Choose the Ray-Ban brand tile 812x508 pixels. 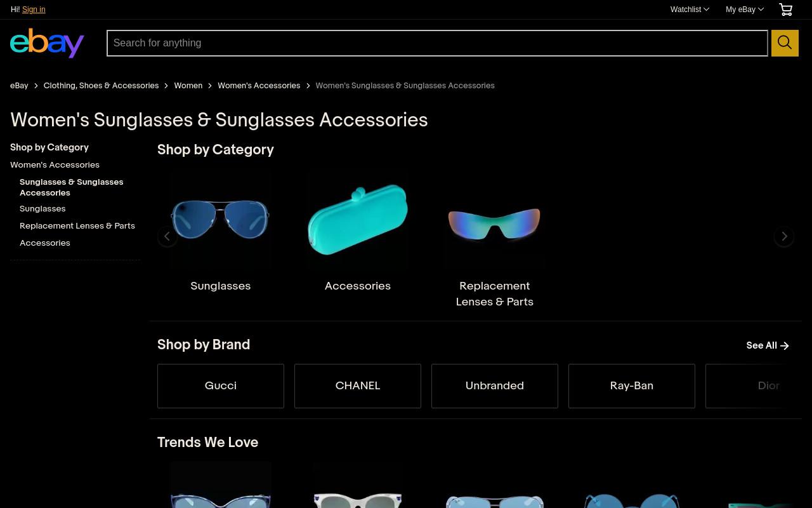point(632,386)
